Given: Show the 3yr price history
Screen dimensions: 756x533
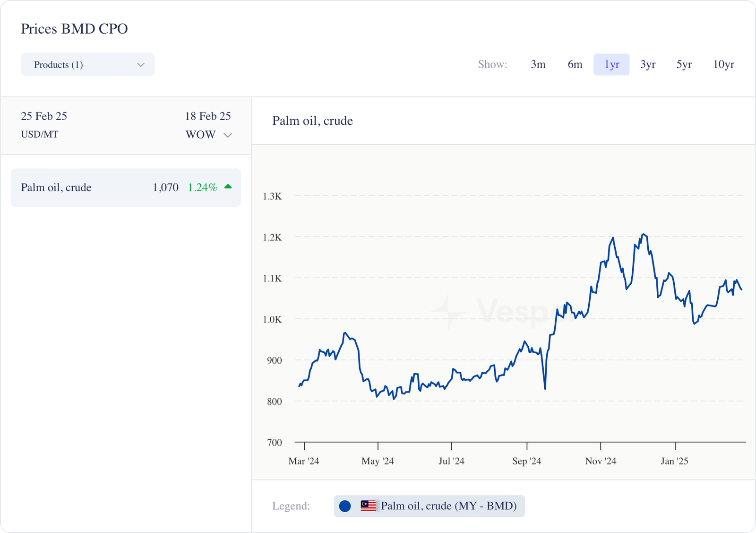Looking at the screenshot, I should [647, 64].
